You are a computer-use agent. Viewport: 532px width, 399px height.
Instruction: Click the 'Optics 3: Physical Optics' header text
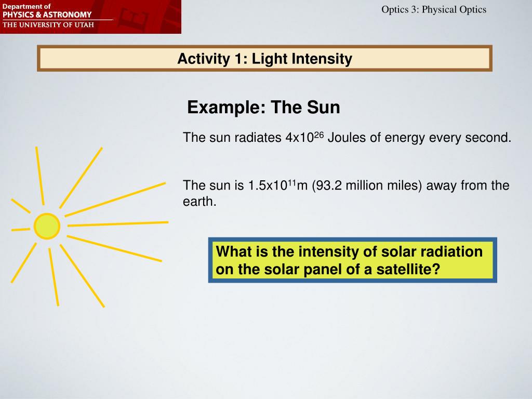[434, 9]
